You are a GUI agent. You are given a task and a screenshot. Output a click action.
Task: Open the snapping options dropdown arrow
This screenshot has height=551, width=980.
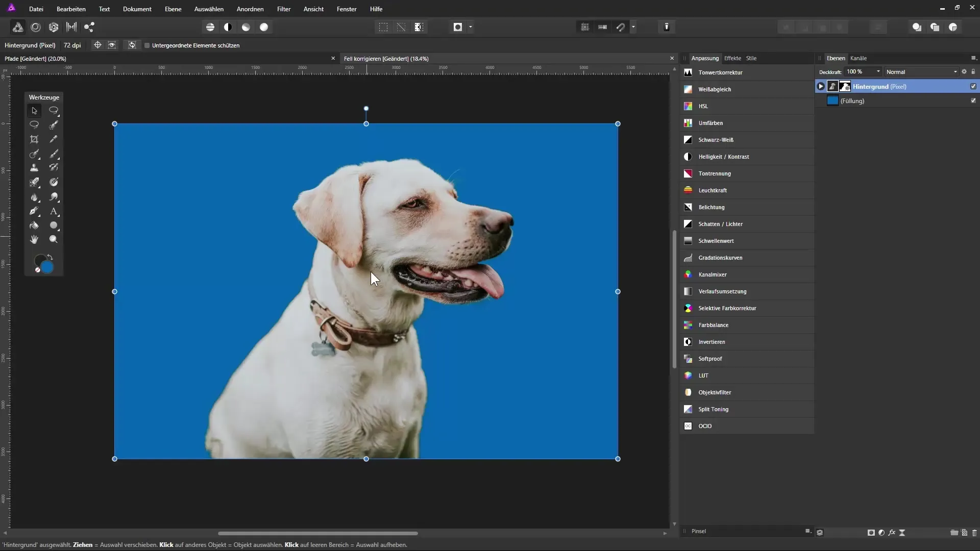pos(633,27)
